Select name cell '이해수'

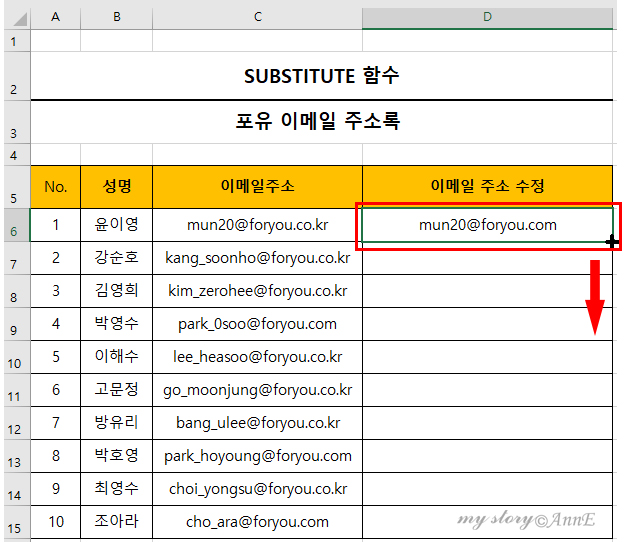(x=117, y=357)
